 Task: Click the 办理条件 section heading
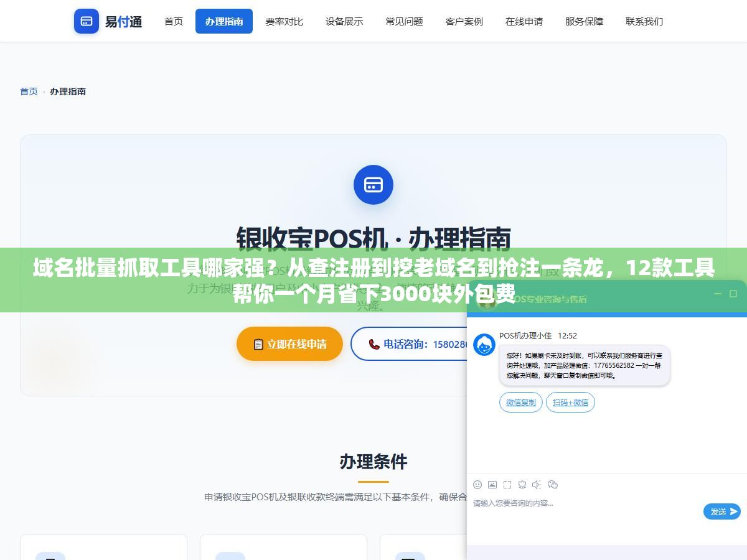pyautogui.click(x=374, y=462)
